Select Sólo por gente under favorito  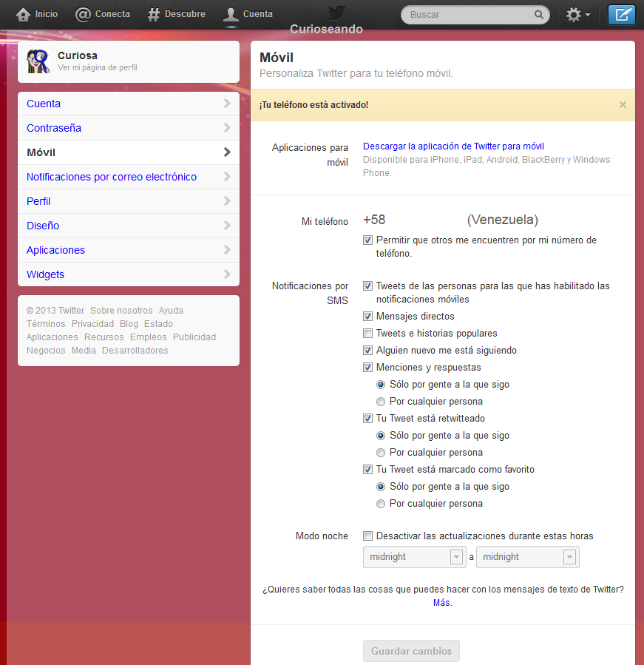[381, 487]
